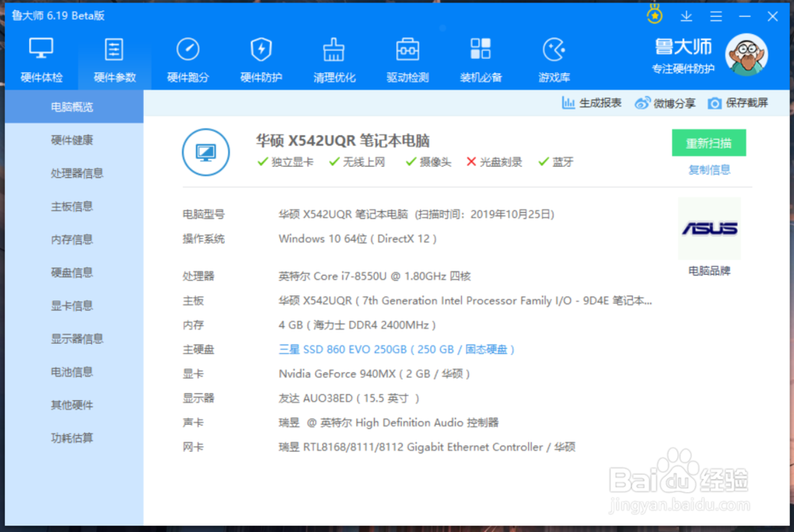The width and height of the screenshot is (794, 532).
Task: Select 电脑概览 in the sidebar
Action: pos(74,107)
